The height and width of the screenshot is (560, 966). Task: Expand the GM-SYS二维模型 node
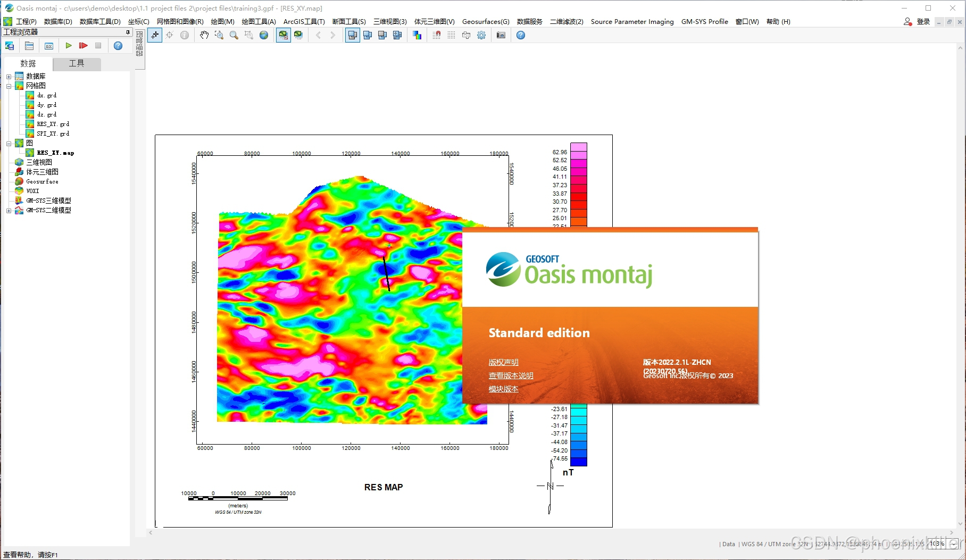[8, 210]
